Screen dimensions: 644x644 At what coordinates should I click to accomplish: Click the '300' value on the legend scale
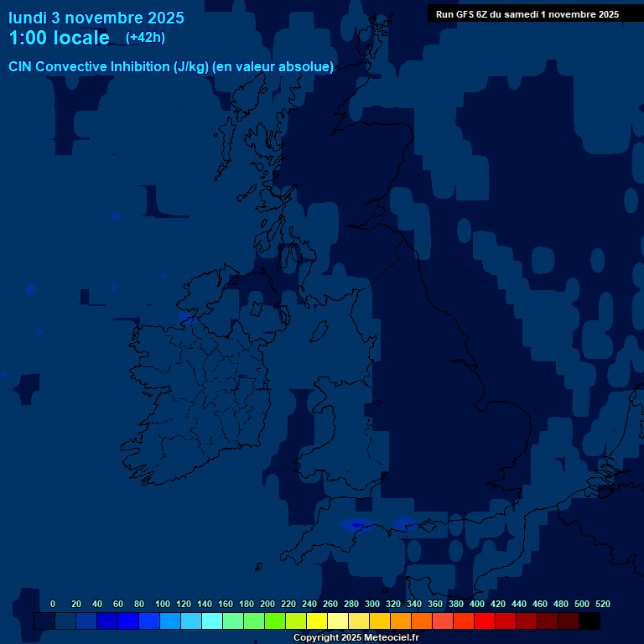pyautogui.click(x=371, y=604)
